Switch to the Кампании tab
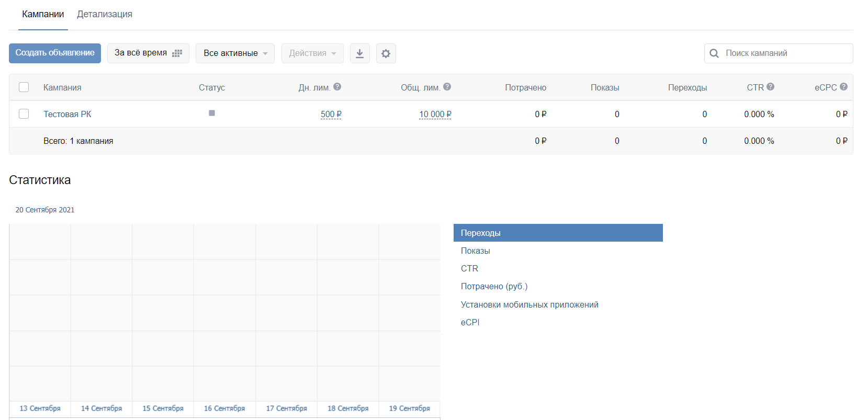The image size is (868, 420). pyautogui.click(x=43, y=14)
